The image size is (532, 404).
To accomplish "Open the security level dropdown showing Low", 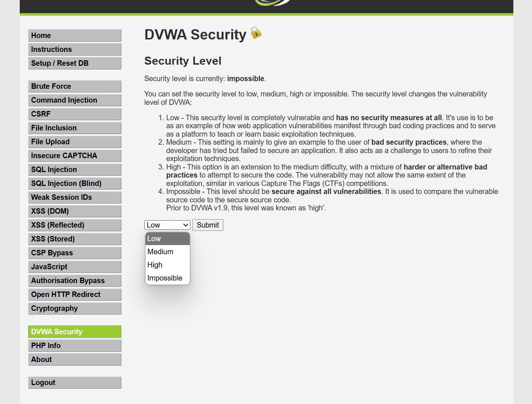I will pos(167,225).
